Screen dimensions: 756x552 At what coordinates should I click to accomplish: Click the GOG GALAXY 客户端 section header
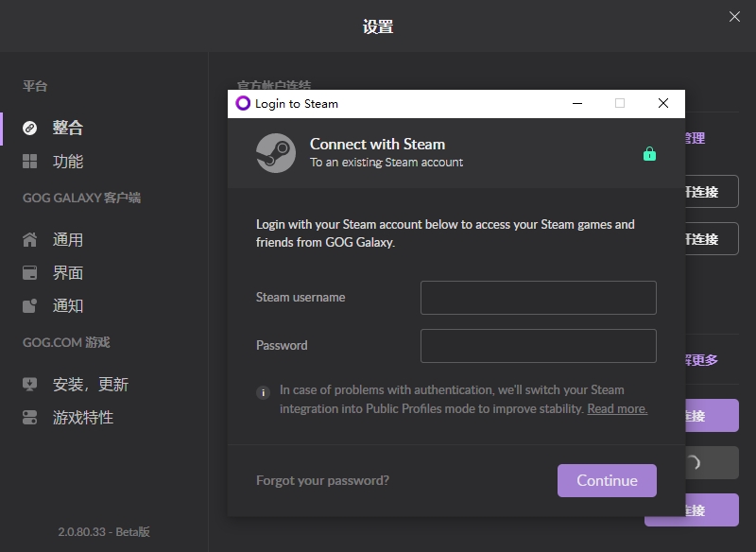coord(81,198)
